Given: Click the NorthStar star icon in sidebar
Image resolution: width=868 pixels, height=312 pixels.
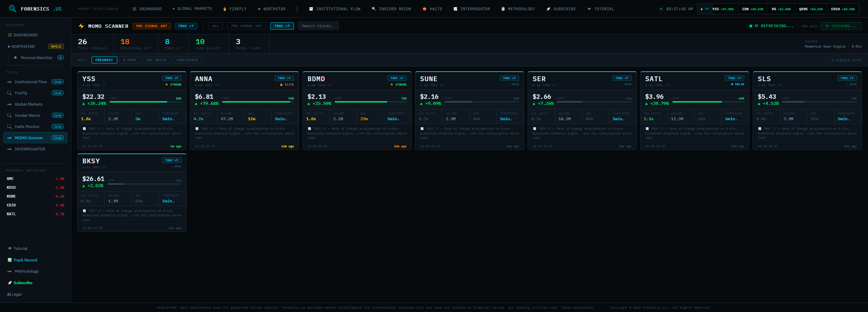Looking at the screenshot, I should (x=8, y=47).
